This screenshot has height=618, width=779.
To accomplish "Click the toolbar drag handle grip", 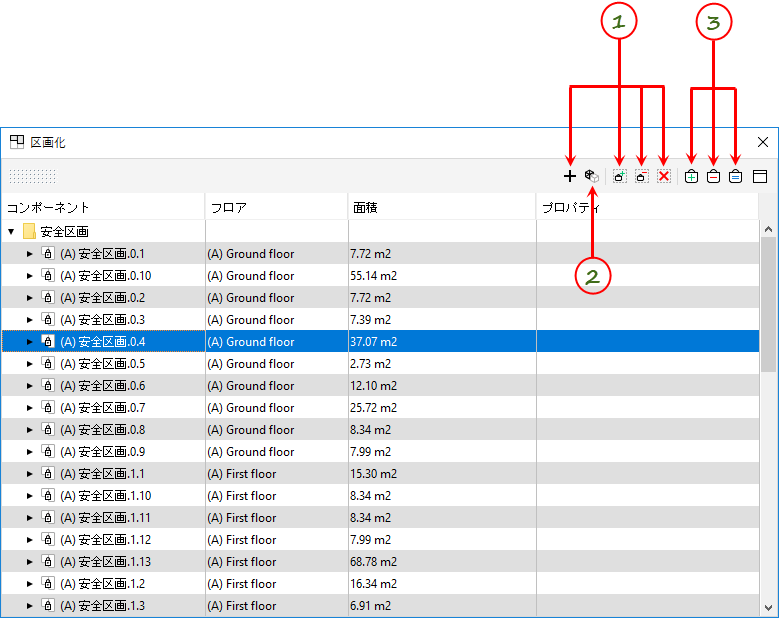I will 33,176.
